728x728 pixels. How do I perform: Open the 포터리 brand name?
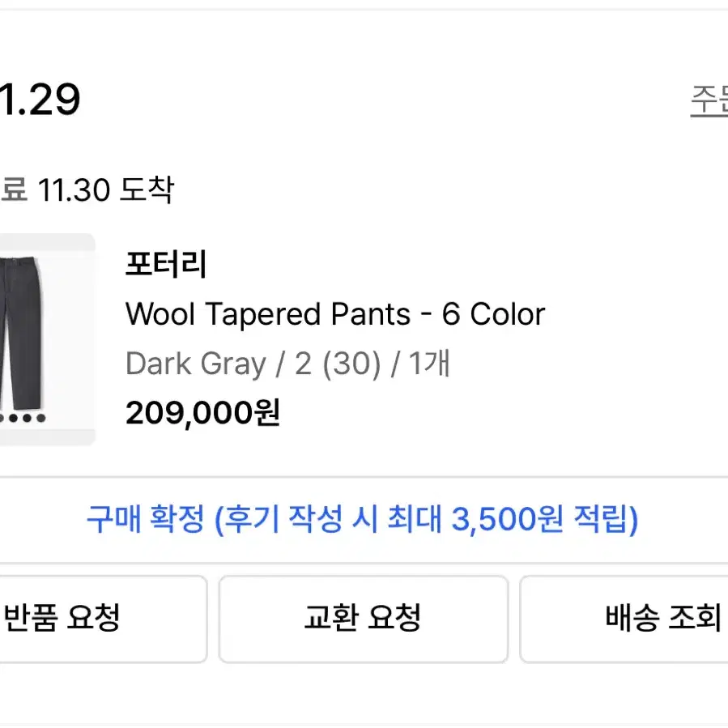tap(166, 264)
